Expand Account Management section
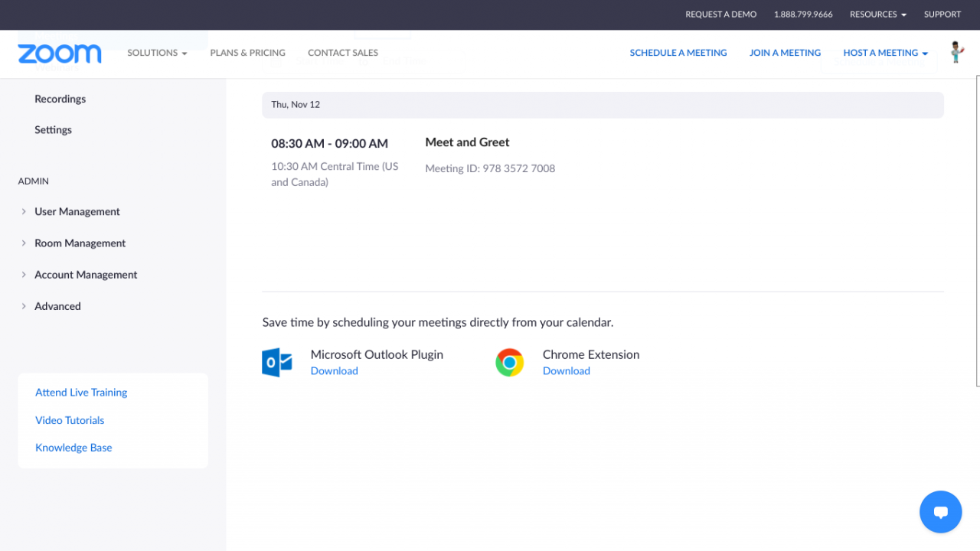Screen dimensions: 980x551 86,275
